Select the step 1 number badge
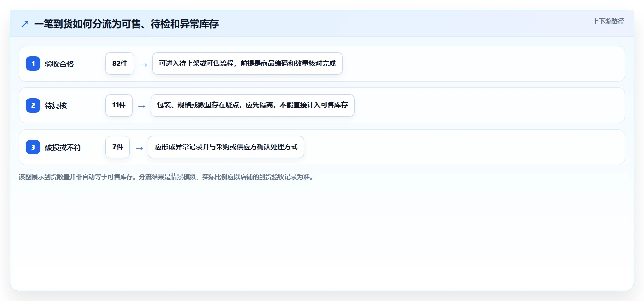Viewport: 644px width, 301px height. pos(33,64)
